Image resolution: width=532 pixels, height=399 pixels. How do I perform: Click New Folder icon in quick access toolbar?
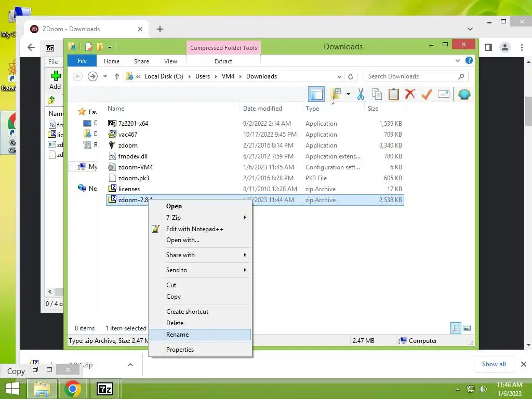click(x=100, y=46)
